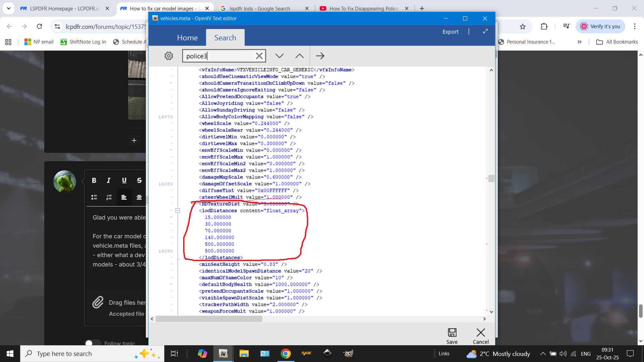Toggle the Follow topic switch
Viewport: 644px width, 362px height.
[93, 343]
